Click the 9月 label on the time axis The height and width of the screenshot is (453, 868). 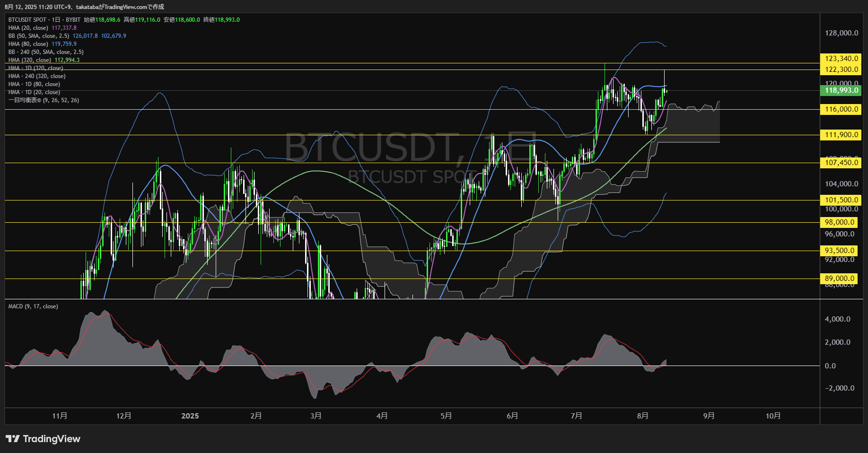[x=709, y=416]
